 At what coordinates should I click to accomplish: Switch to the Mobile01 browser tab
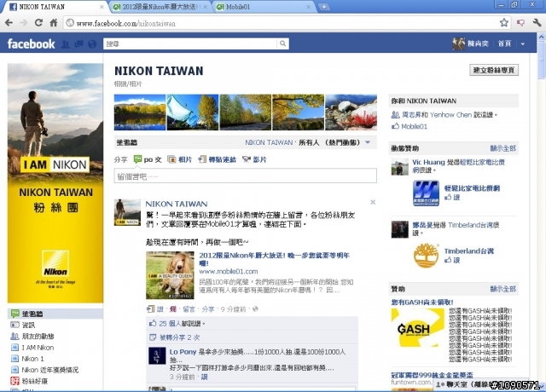pyautogui.click(x=264, y=7)
